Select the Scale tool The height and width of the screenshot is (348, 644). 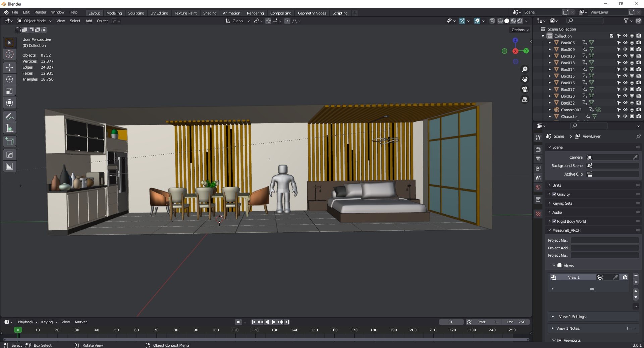(10, 91)
